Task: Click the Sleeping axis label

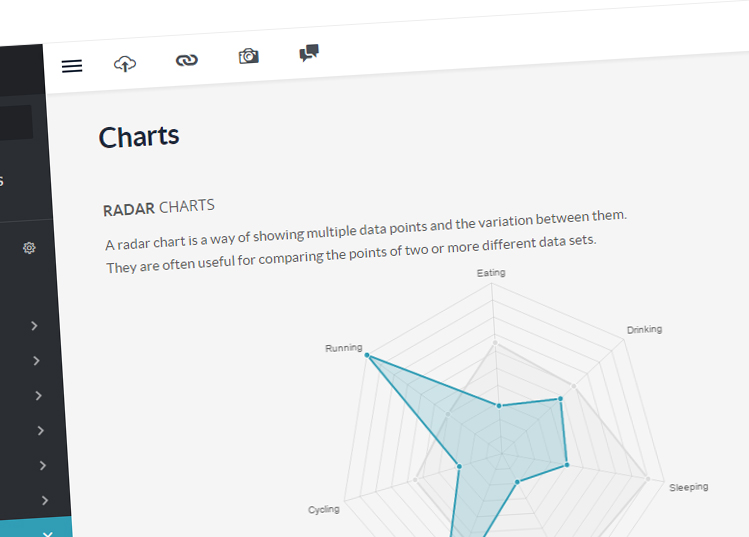Action: tap(688, 487)
